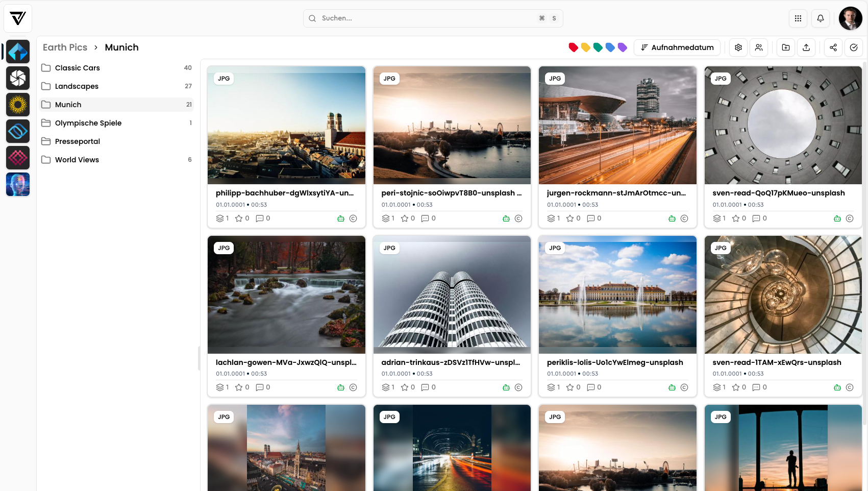Open the user profile avatar menu

pos(850,18)
